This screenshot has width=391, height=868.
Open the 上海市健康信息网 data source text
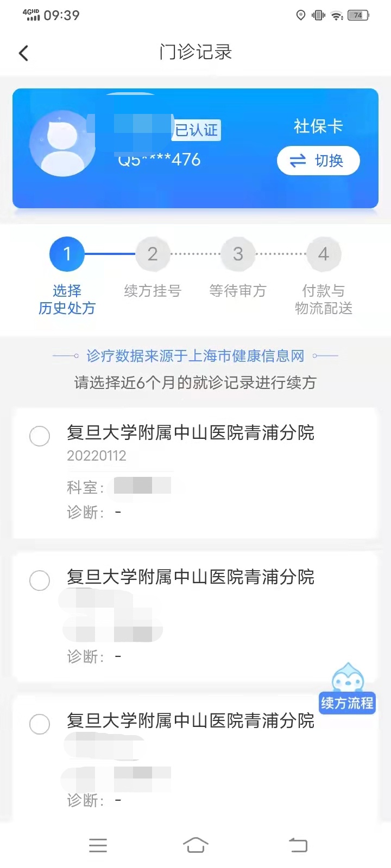pos(195,356)
